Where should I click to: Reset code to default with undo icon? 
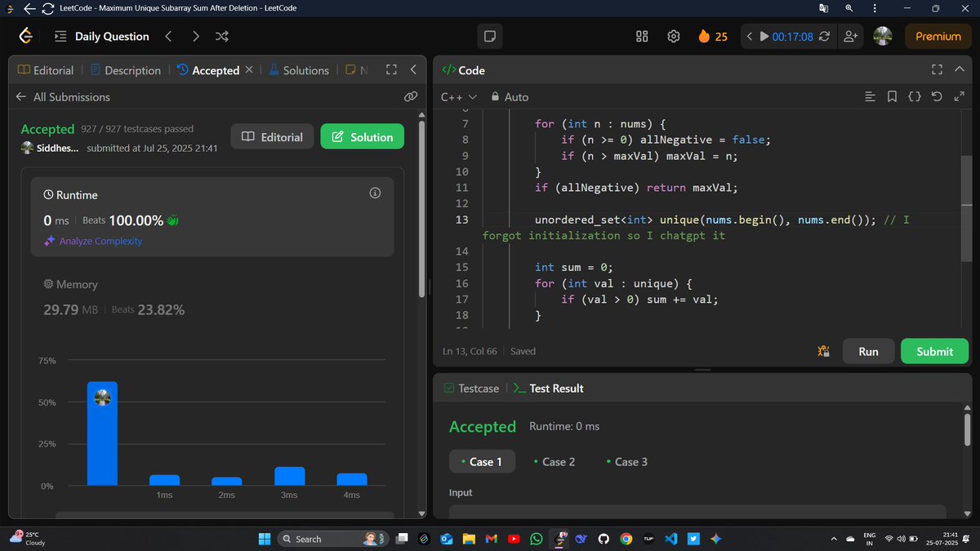click(x=936, y=96)
